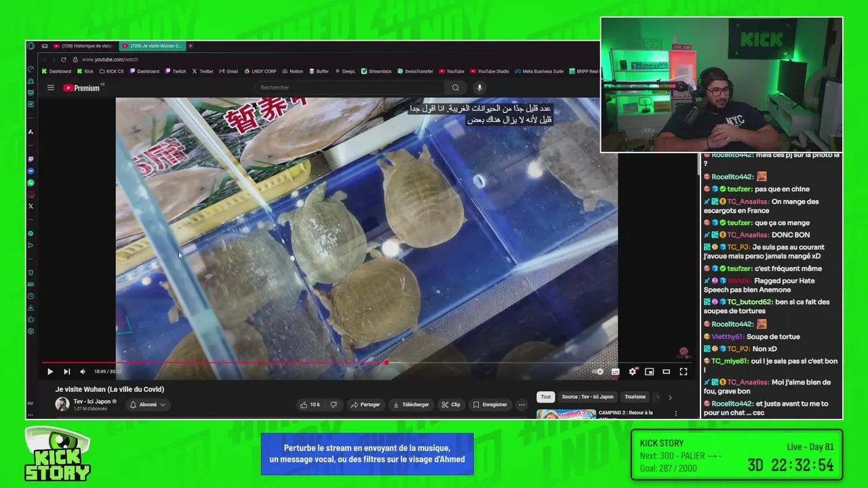Open video settings gear
The width and height of the screenshot is (868, 488).
633,371
